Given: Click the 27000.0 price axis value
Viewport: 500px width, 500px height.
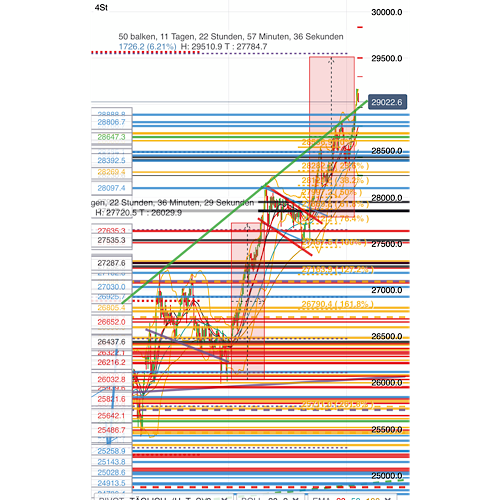Looking at the screenshot, I should pyautogui.click(x=387, y=290).
